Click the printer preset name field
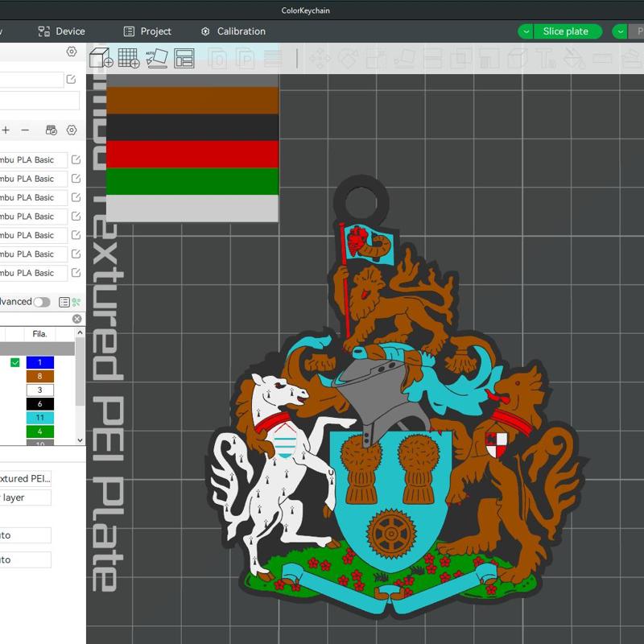 (31, 79)
